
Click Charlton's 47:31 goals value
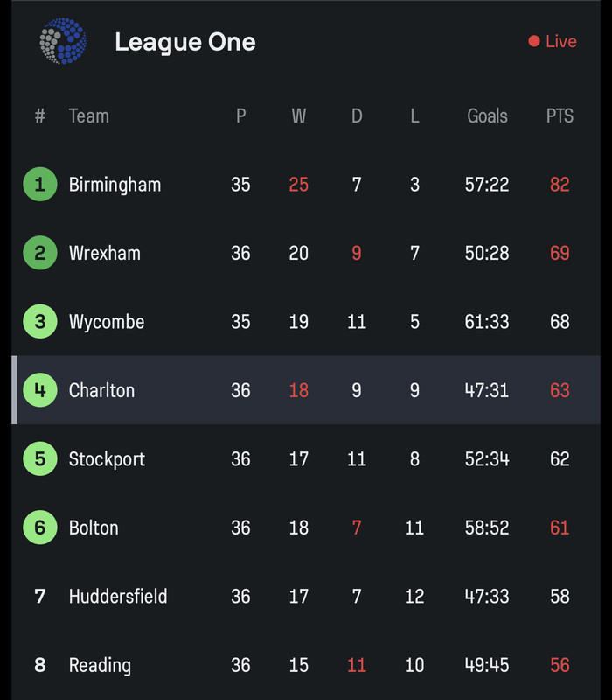coord(487,390)
